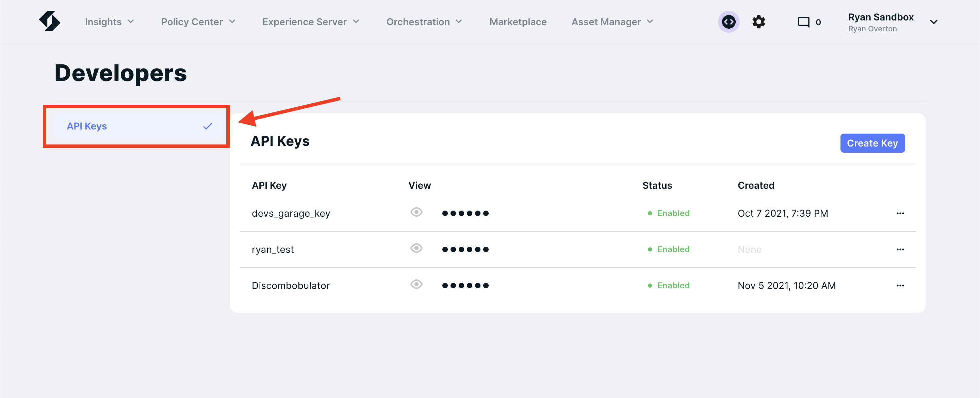The width and height of the screenshot is (980, 398).
Task: Select the API Keys sidebar tab
Action: point(87,126)
